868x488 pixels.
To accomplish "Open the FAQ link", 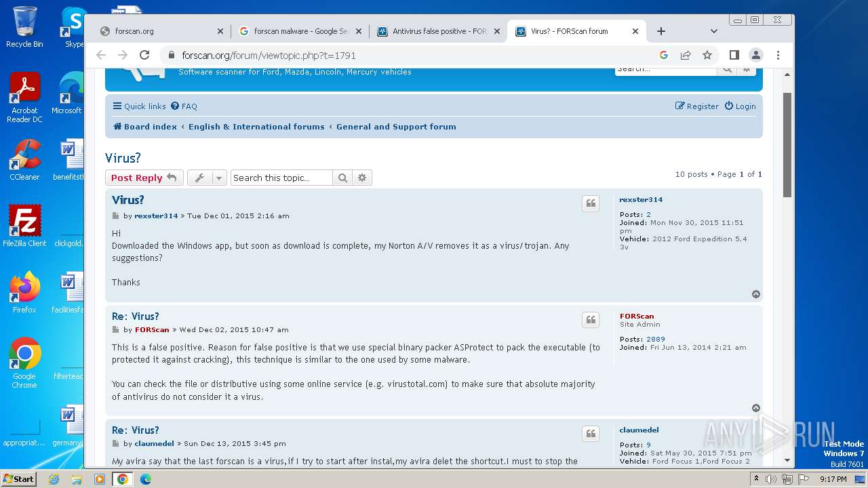I will point(184,106).
